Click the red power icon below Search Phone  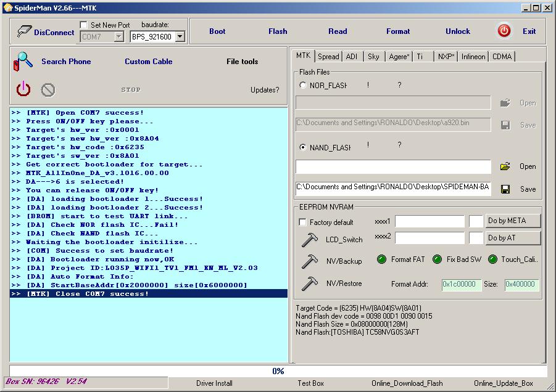[23, 89]
